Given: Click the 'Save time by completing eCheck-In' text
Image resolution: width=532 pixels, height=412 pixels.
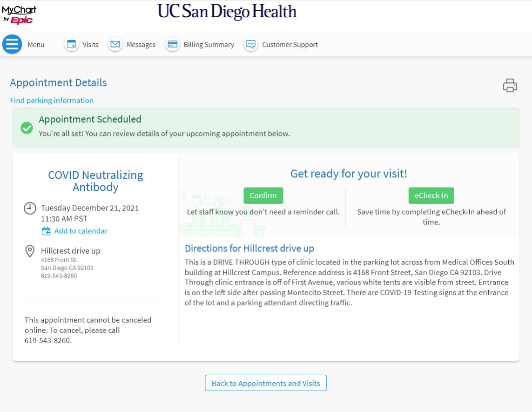Looking at the screenshot, I should [x=431, y=217].
